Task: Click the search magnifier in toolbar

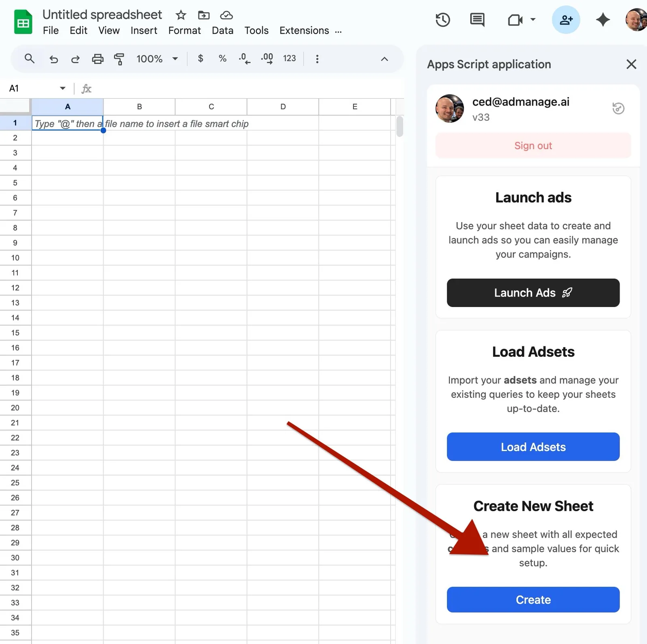Action: click(29, 59)
